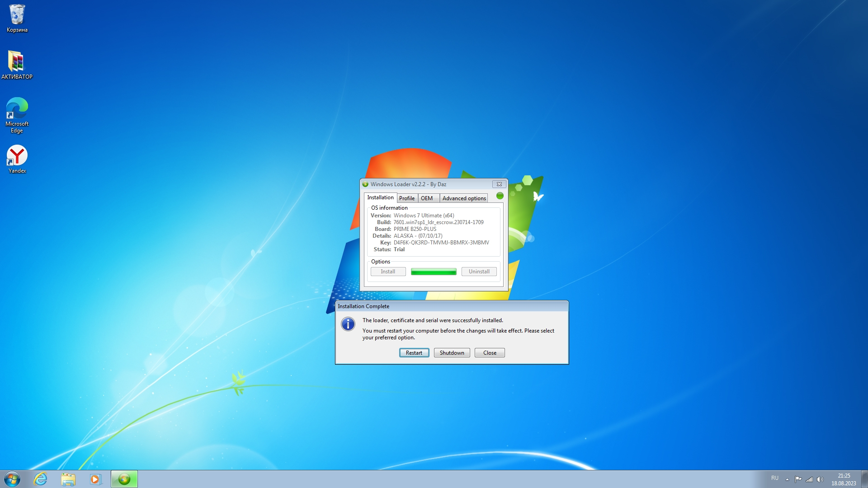Open RU language input selector
This screenshot has width=868, height=488.
click(x=774, y=478)
